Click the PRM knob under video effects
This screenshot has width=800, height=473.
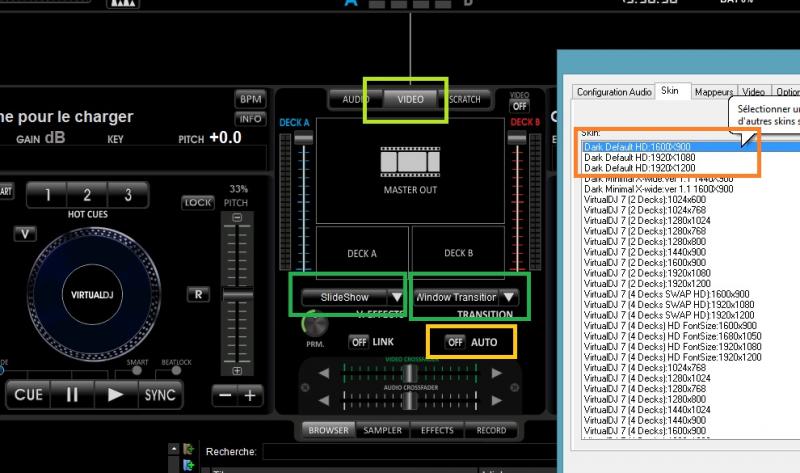point(317,326)
